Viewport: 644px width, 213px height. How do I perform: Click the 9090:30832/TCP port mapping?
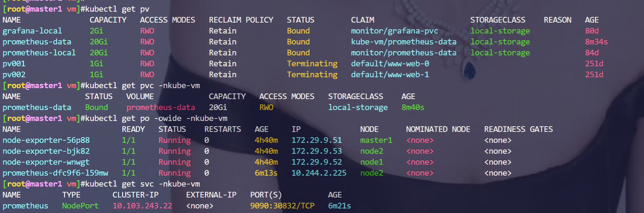pos(282,206)
